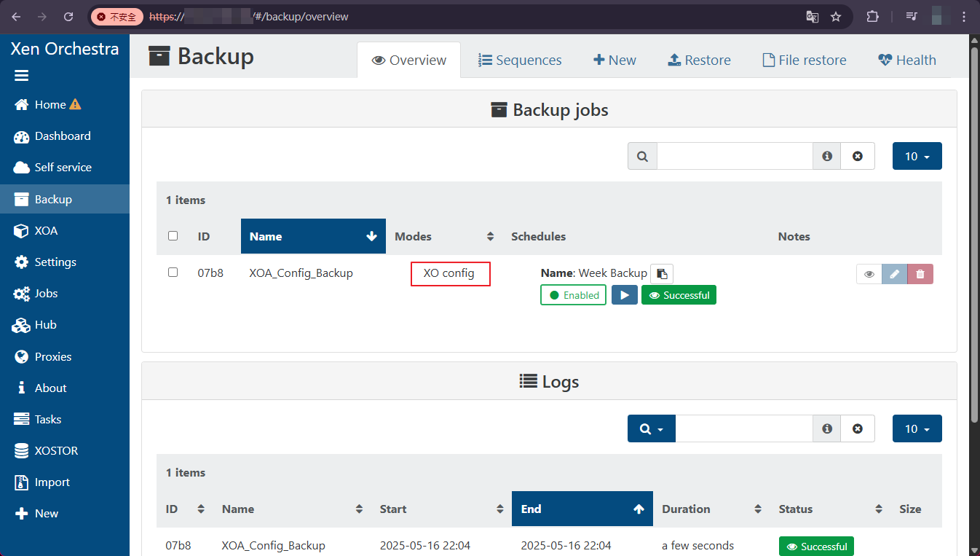
Task: Click the Backup jobs filter text field
Action: [x=735, y=156]
